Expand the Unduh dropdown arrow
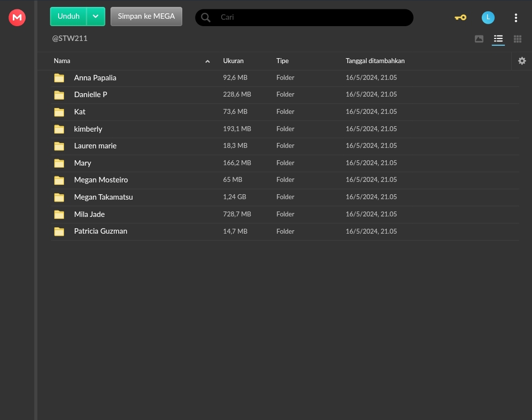Viewport: 532px width, 420px height. [96, 16]
